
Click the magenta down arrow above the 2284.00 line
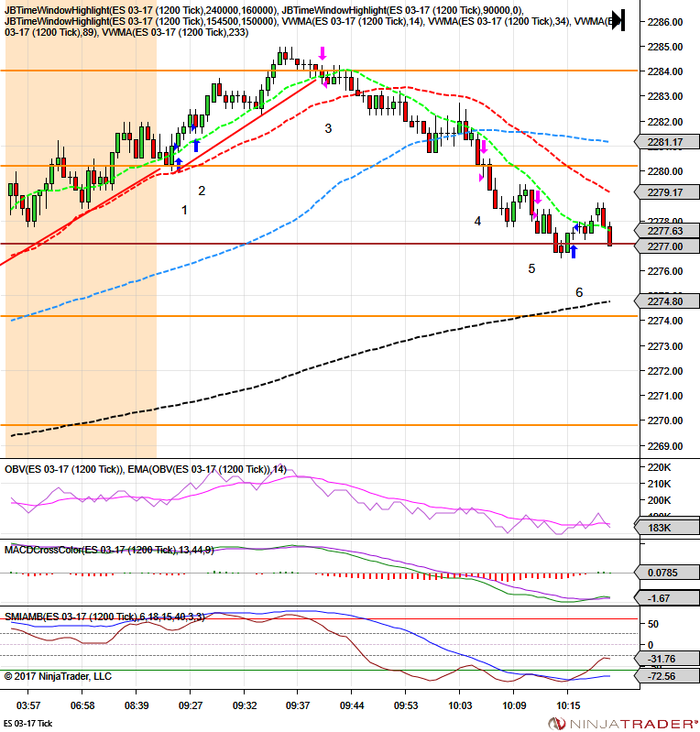coord(323,53)
